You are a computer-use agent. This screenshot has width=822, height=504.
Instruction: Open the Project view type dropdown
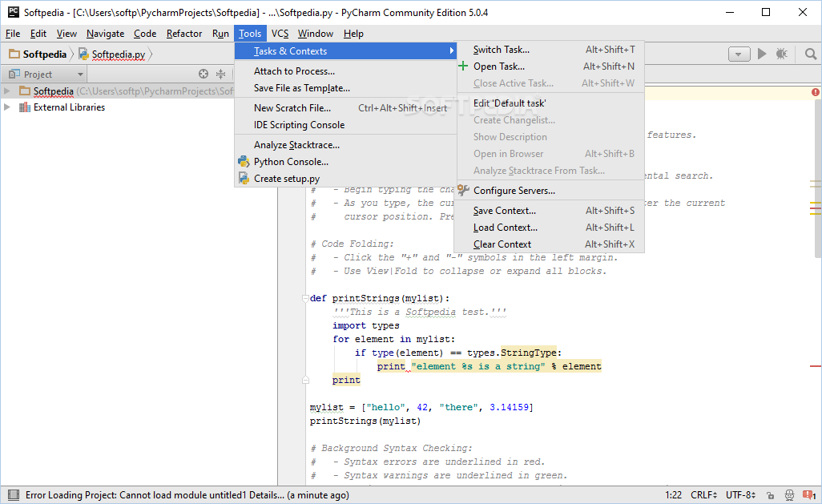pyautogui.click(x=80, y=75)
